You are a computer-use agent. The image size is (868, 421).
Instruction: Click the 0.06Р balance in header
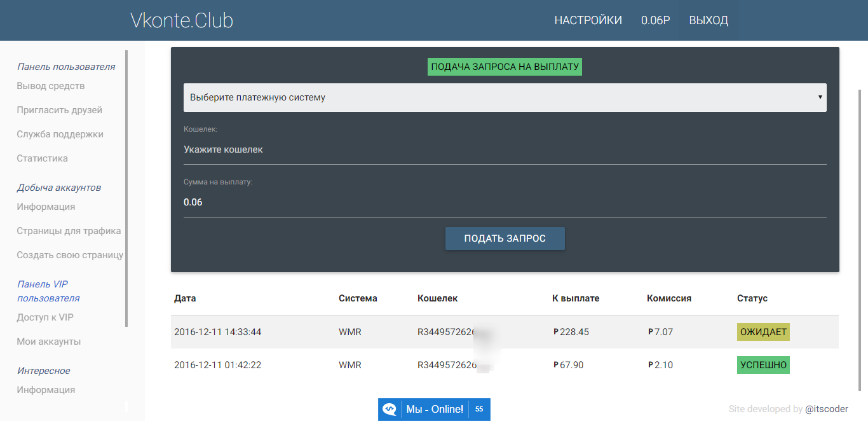click(x=656, y=20)
